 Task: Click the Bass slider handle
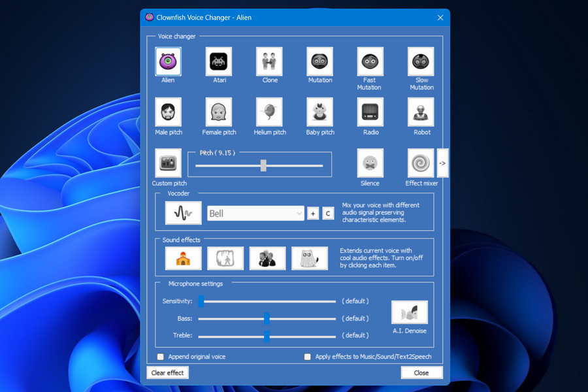coord(267,319)
